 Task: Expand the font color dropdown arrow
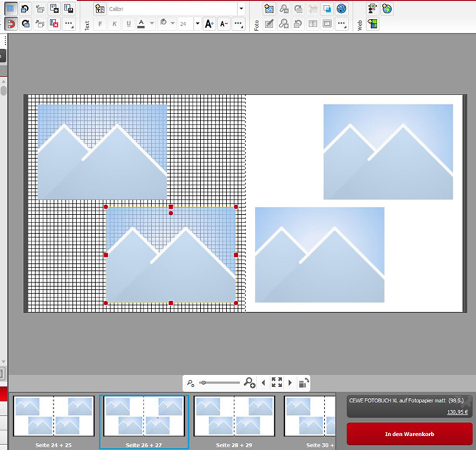(152, 24)
